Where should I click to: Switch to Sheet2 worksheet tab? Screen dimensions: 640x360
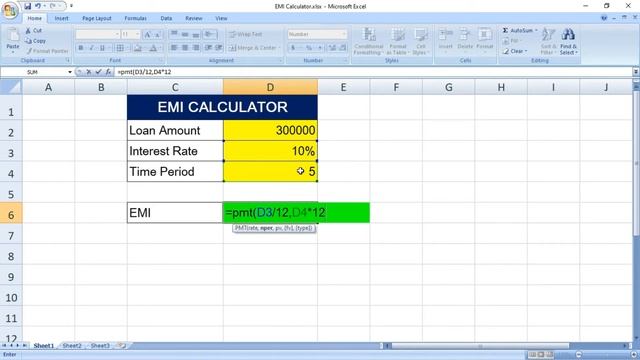[72, 346]
